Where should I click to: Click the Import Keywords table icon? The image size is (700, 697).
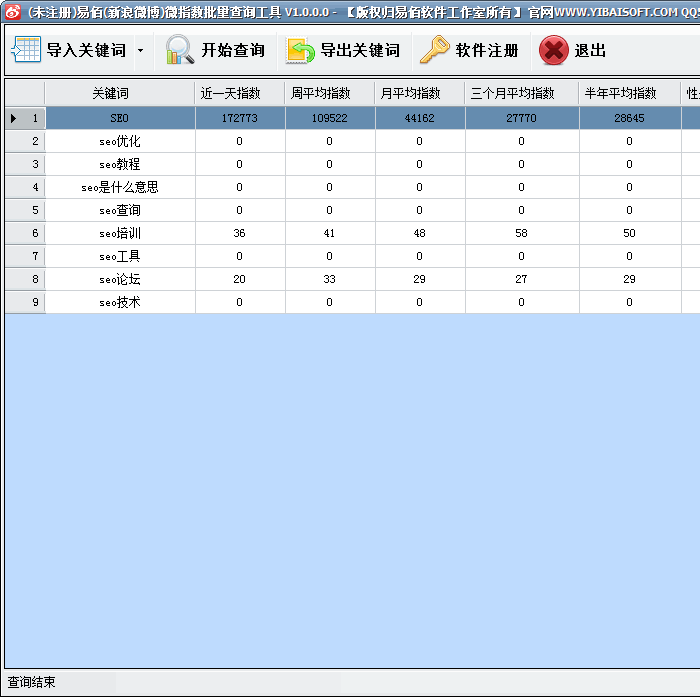(25, 50)
